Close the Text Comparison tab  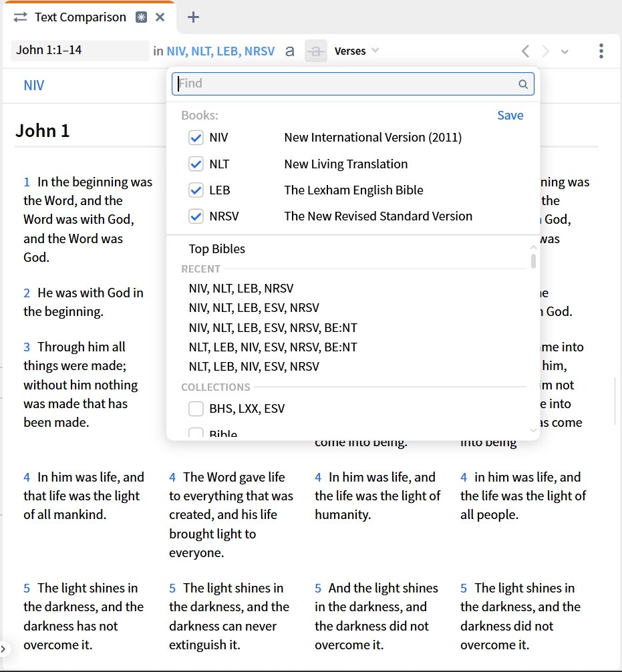tap(160, 17)
